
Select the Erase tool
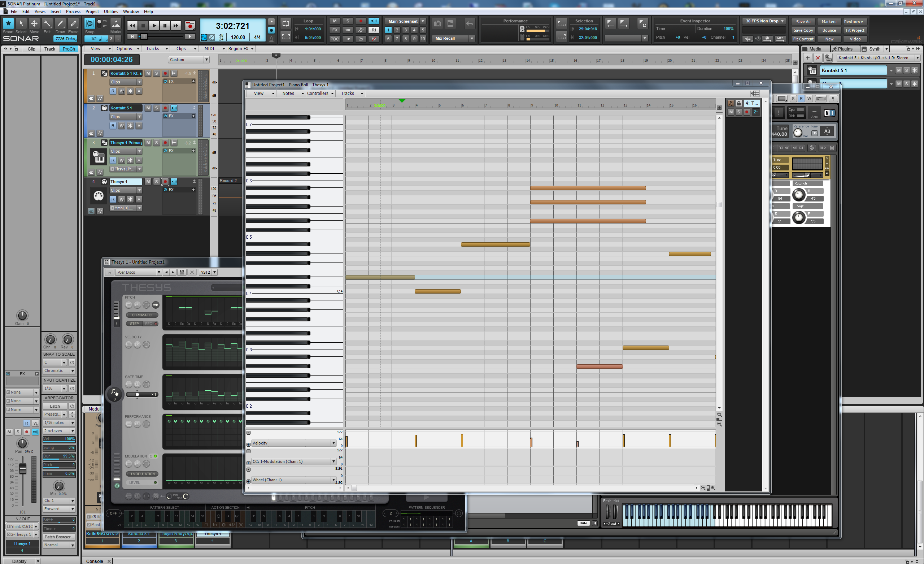coord(73,23)
